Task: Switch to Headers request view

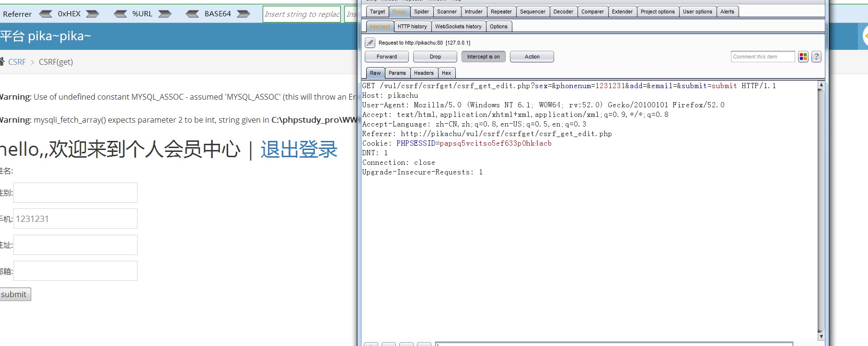Action: click(x=424, y=73)
